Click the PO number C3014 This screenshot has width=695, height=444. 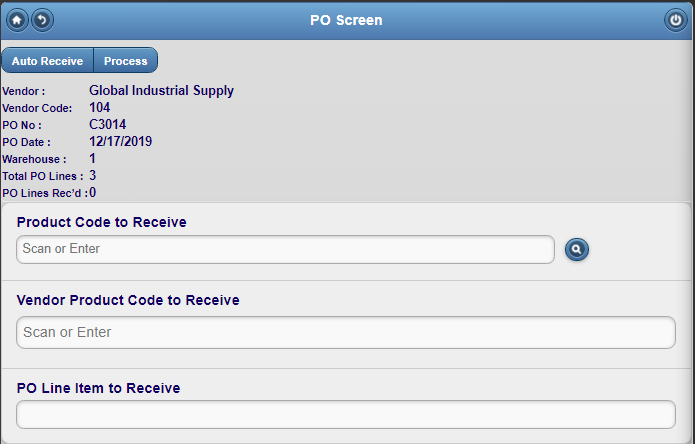coord(108,125)
